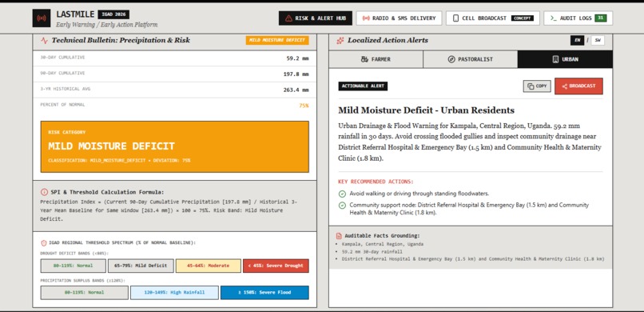Select the 45-64% Moderate band

pos(209,266)
